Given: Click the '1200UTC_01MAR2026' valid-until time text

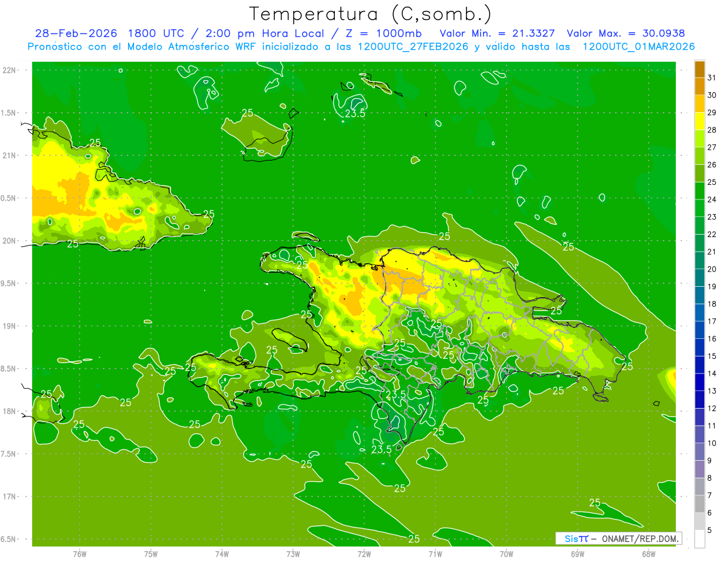Looking at the screenshot, I should tap(638, 47).
